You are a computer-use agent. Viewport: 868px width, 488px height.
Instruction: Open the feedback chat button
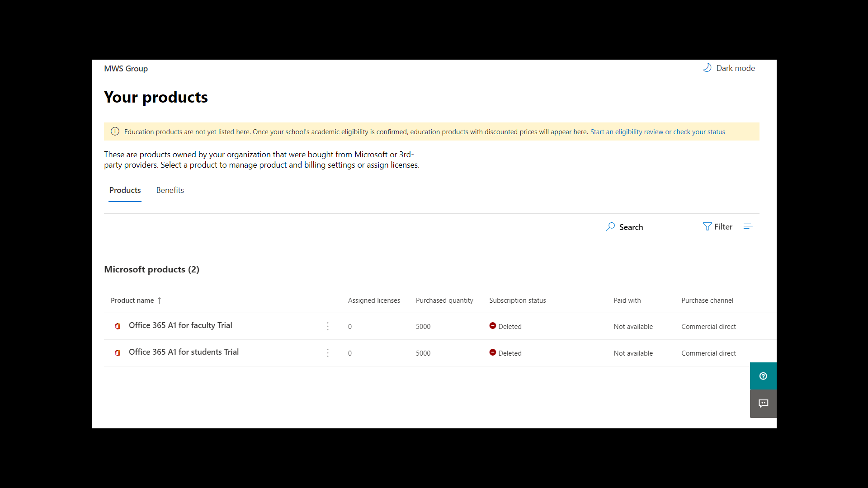[x=763, y=404]
